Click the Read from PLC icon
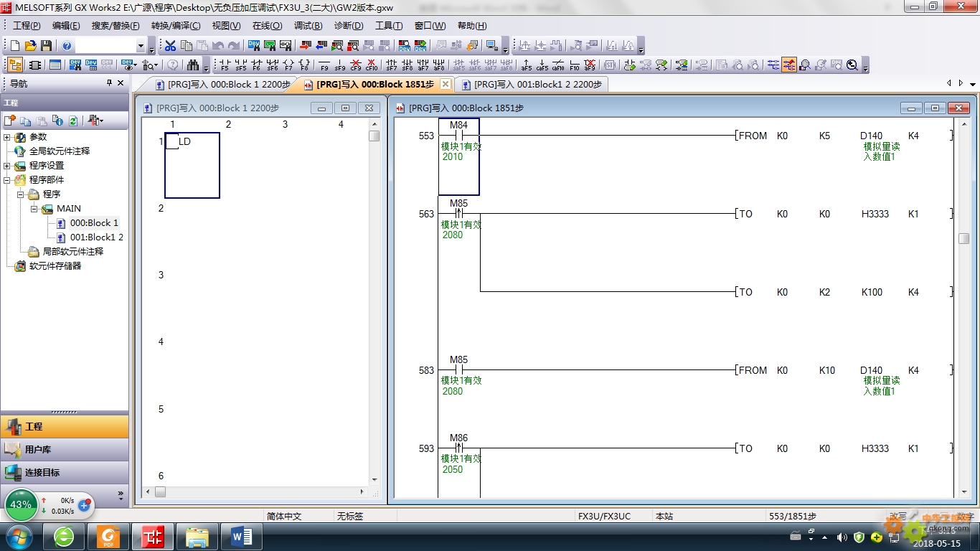The image size is (980, 551). click(320, 46)
